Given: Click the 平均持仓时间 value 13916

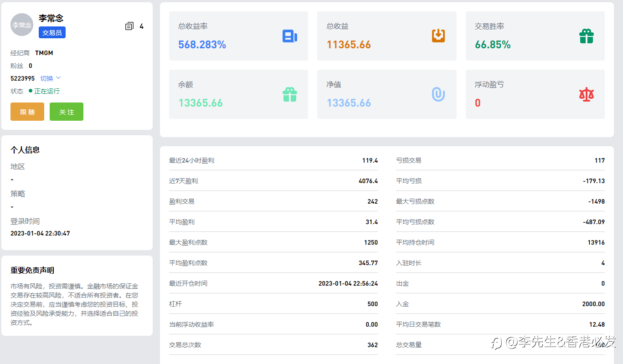Looking at the screenshot, I should coord(596,242).
